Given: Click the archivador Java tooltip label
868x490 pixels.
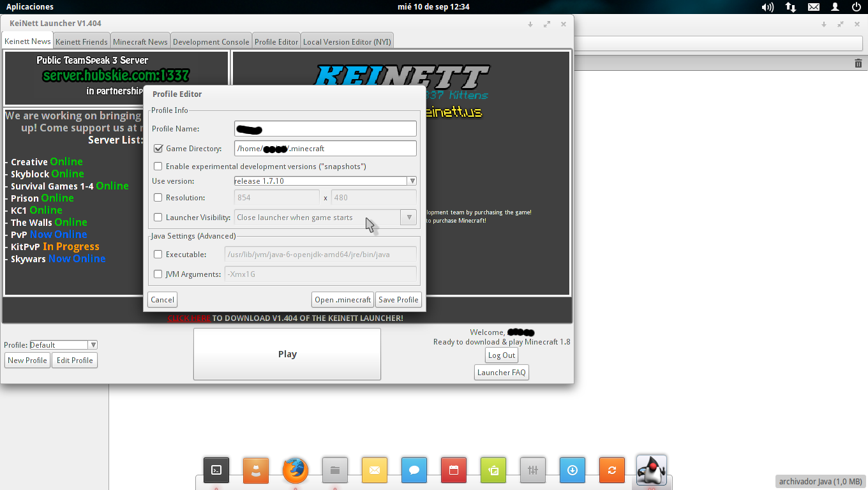Looking at the screenshot, I should tap(821, 482).
